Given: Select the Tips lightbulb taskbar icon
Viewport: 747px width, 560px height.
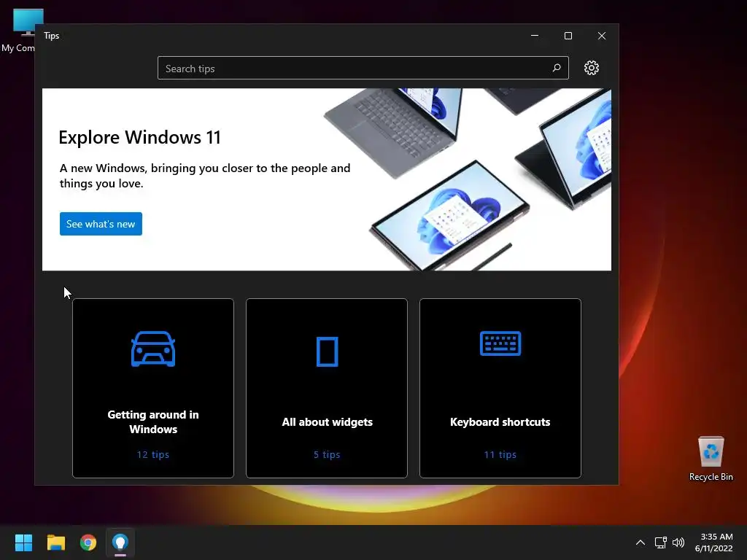Looking at the screenshot, I should pyautogui.click(x=120, y=542).
